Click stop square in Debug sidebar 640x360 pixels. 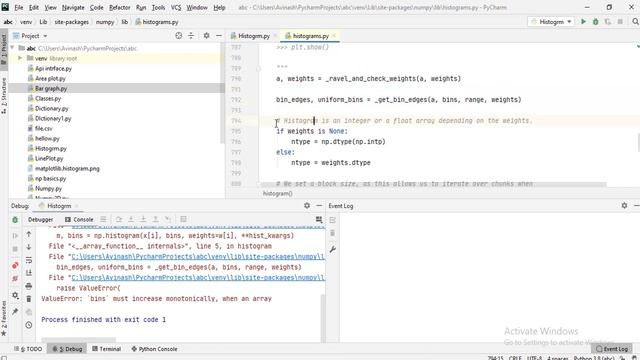[15, 249]
